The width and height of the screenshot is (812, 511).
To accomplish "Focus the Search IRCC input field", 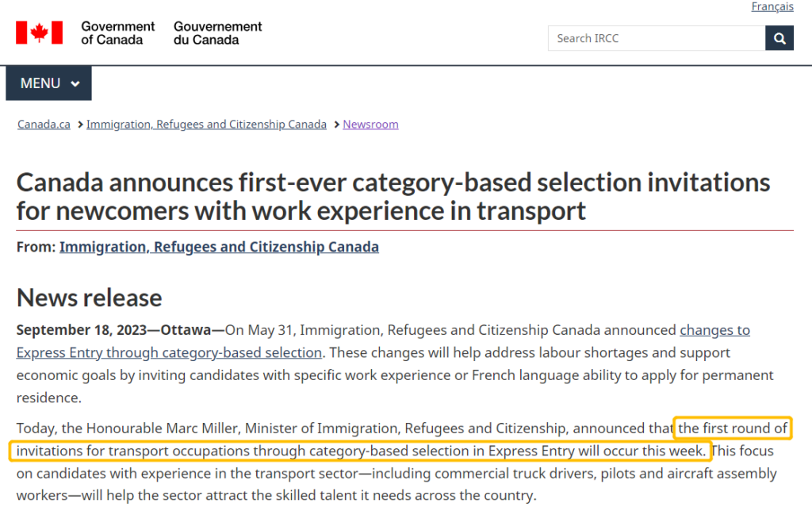I will [656, 38].
